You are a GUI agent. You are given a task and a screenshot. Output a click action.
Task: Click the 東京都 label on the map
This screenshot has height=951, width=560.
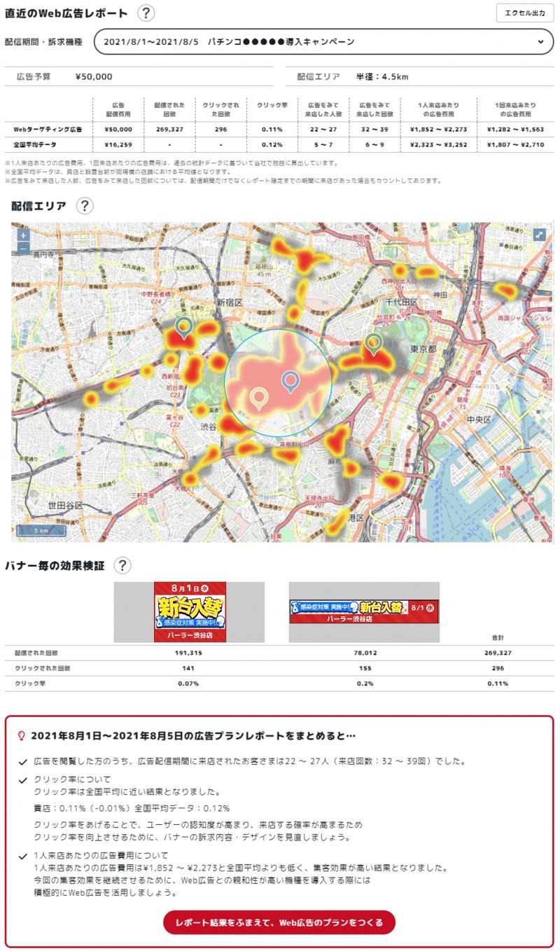tap(425, 349)
